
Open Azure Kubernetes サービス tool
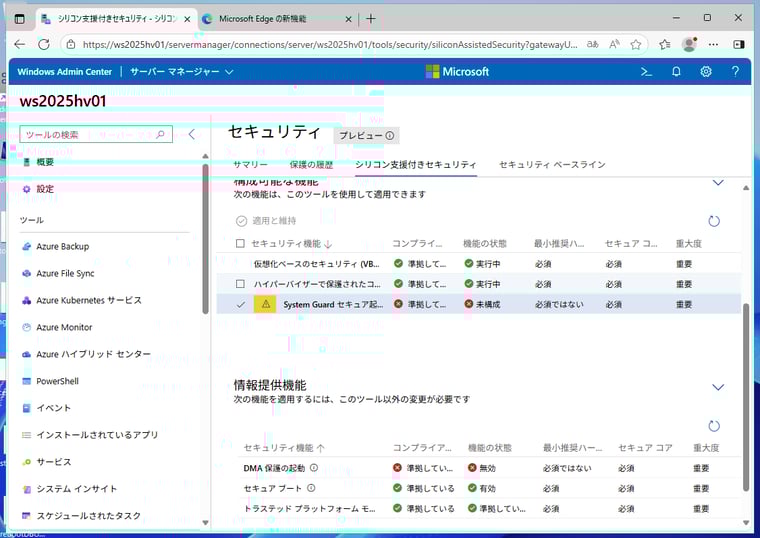tap(89, 301)
